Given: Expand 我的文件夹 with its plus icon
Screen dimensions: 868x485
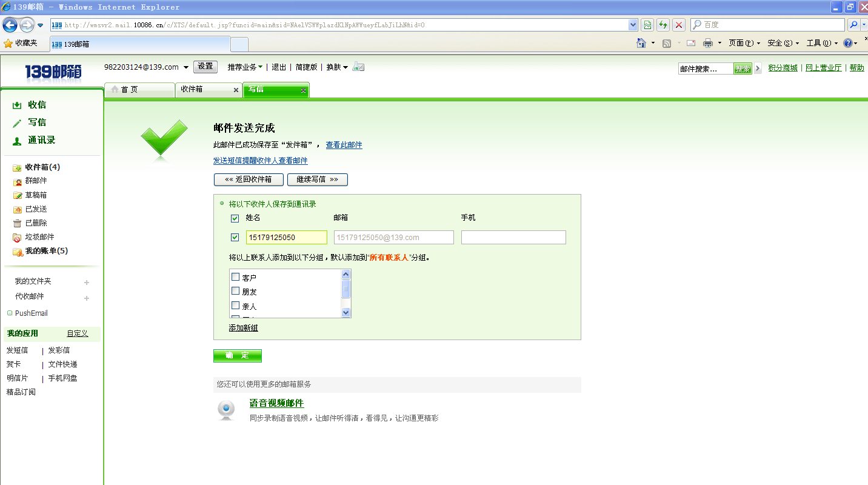Looking at the screenshot, I should [x=87, y=283].
